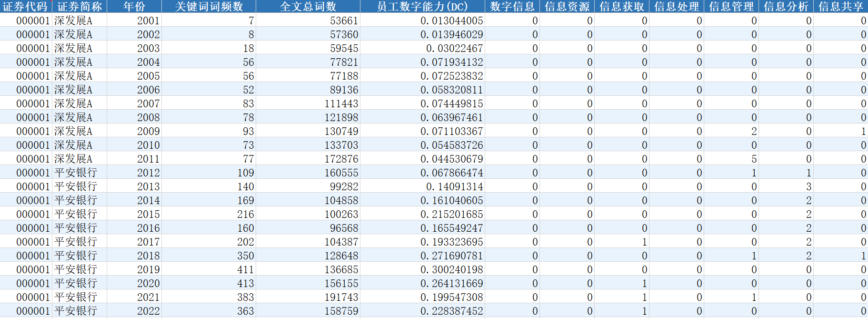
Task: Select 深发展A cell in the 2001 row
Action: pyautogui.click(x=80, y=21)
